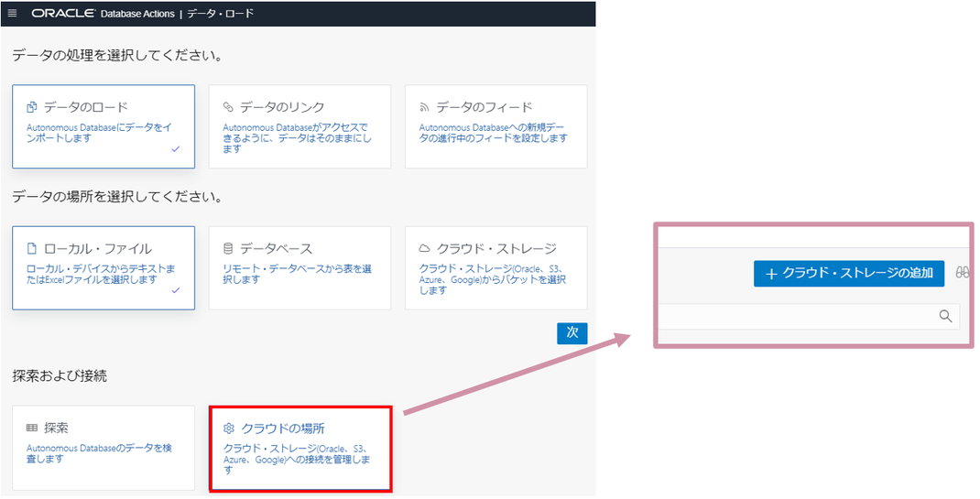The width and height of the screenshot is (980, 499).
Task: Click heading データの場所を選択してください。
Action: point(117,197)
